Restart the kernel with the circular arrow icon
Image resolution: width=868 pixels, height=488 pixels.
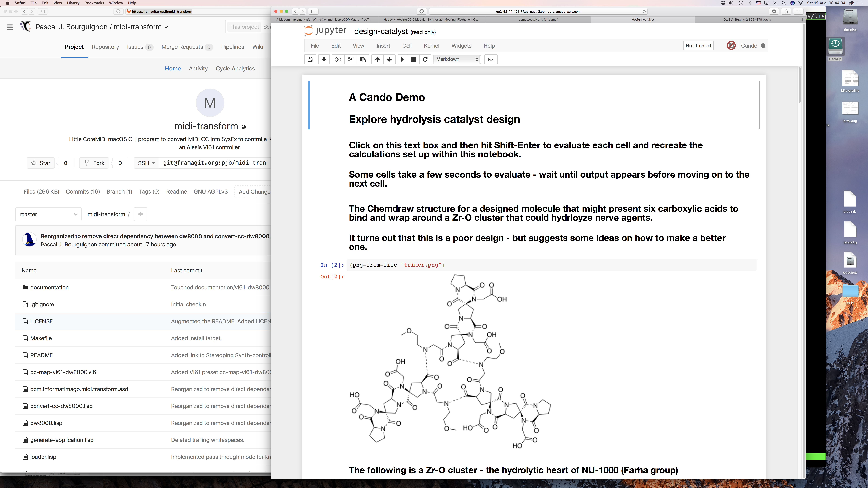425,59
